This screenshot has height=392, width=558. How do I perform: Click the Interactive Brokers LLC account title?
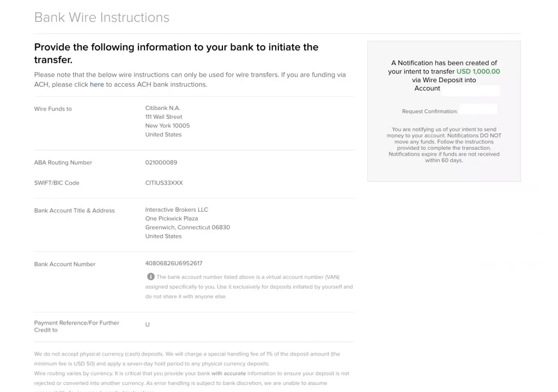(177, 210)
